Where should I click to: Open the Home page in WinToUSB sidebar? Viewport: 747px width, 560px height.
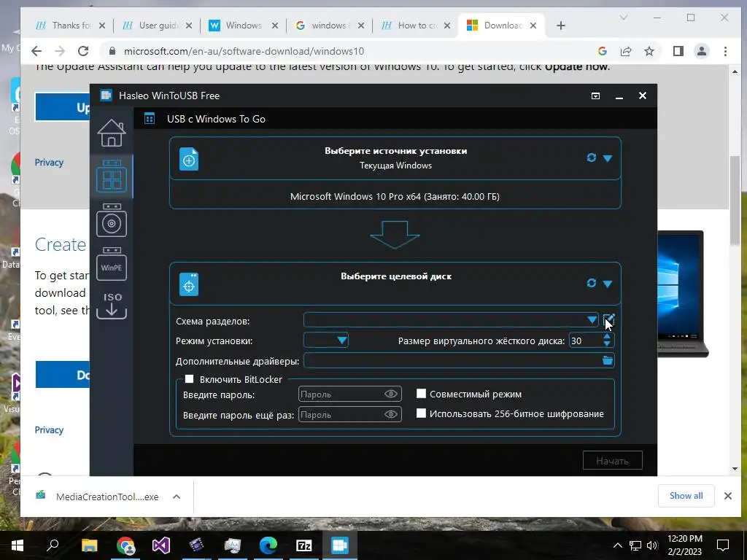pos(112,133)
